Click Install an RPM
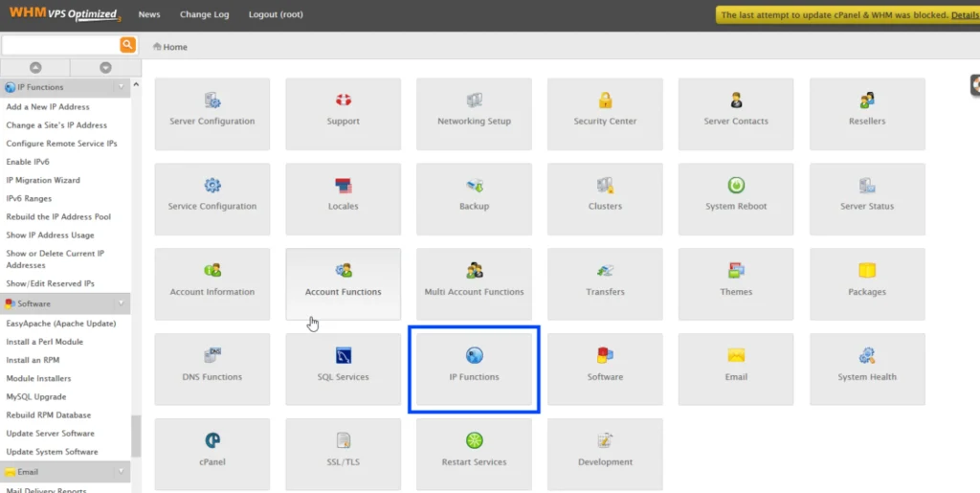Screen dimensions: 980x493 point(33,360)
